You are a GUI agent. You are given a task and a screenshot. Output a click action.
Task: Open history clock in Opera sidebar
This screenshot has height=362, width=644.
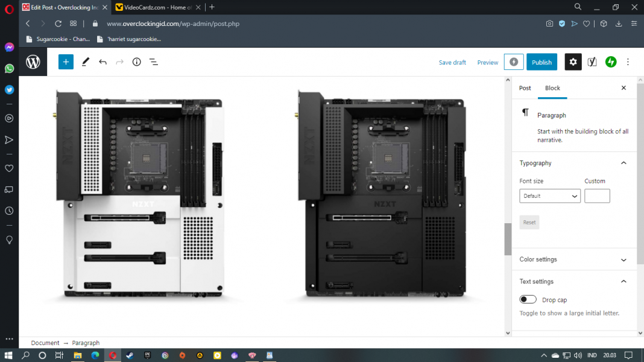point(9,211)
